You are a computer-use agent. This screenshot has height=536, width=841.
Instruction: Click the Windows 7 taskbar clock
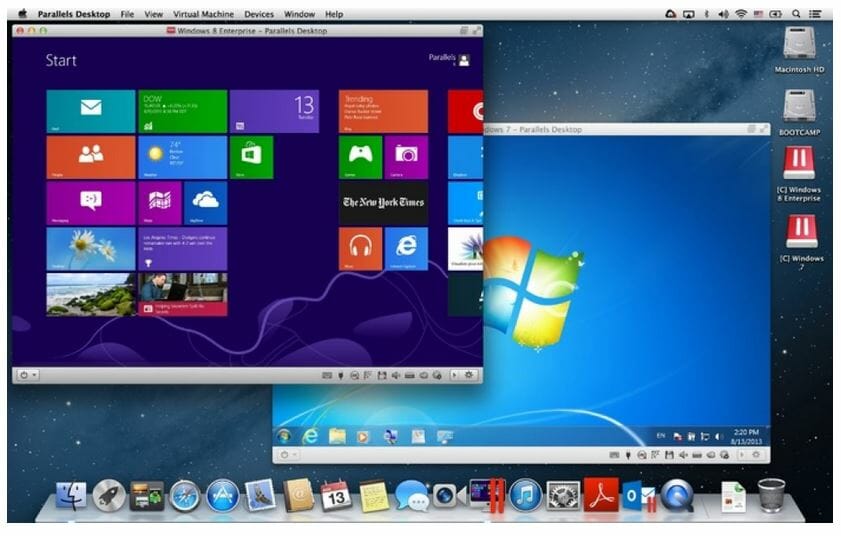coord(746,436)
